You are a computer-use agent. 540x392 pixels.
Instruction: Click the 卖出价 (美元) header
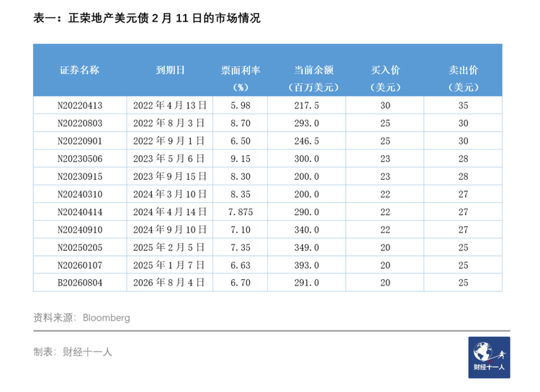click(x=463, y=78)
